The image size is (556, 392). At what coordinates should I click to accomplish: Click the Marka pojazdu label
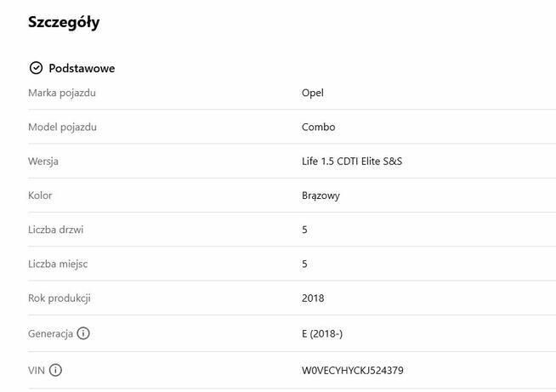pos(62,93)
